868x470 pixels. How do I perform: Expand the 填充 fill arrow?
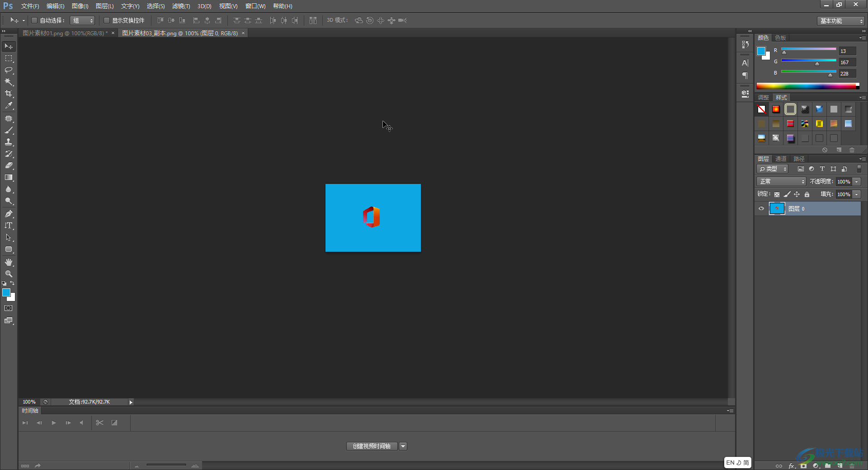[857, 194]
